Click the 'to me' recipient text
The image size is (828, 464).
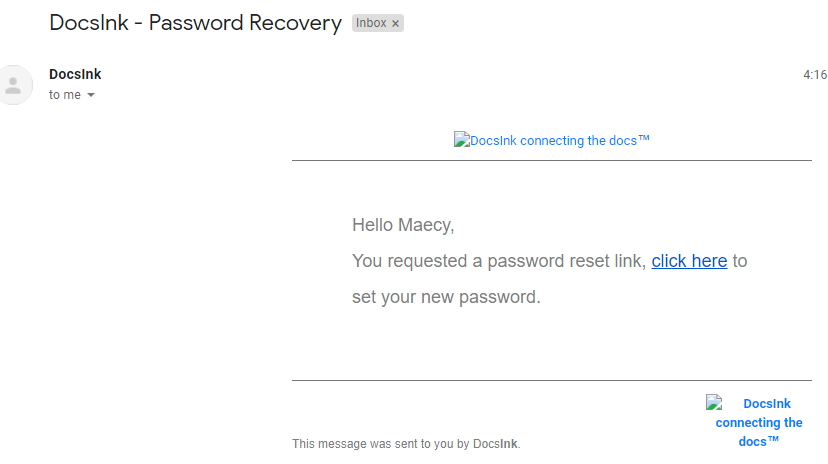(65, 95)
